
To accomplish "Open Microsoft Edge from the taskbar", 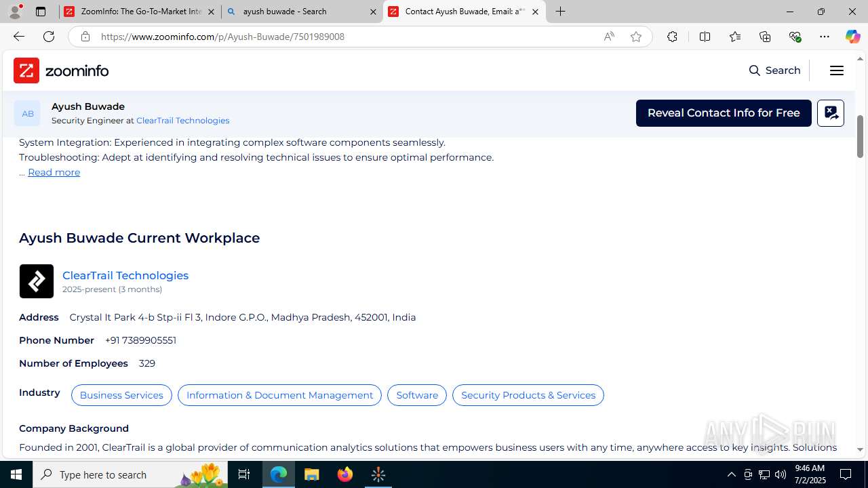I will point(279,474).
